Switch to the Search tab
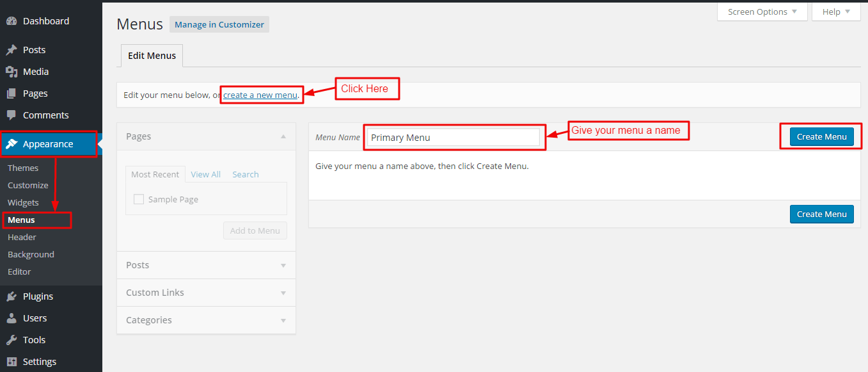868x372 pixels. (x=246, y=174)
